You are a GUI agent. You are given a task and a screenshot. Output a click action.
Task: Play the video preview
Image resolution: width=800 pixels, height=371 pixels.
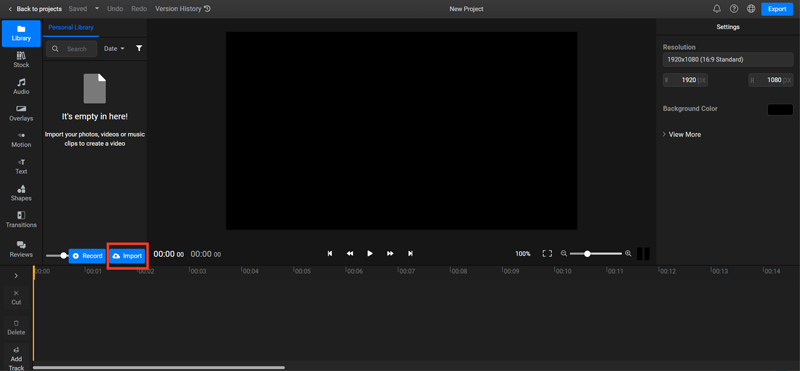(x=370, y=254)
